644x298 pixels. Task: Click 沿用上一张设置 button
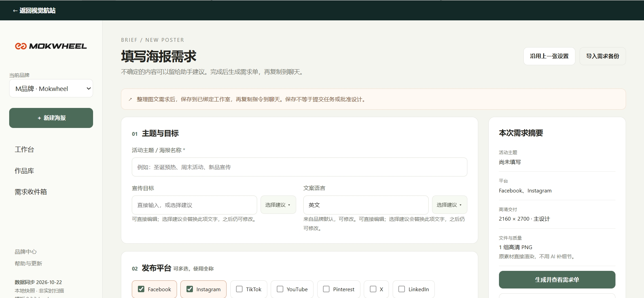pos(549,56)
